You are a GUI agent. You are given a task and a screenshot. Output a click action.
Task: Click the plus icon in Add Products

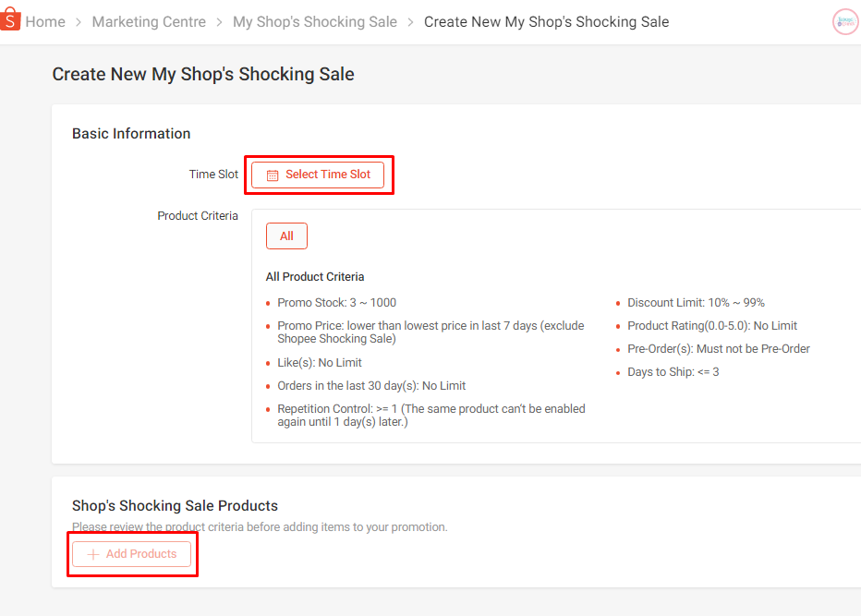[x=93, y=554]
